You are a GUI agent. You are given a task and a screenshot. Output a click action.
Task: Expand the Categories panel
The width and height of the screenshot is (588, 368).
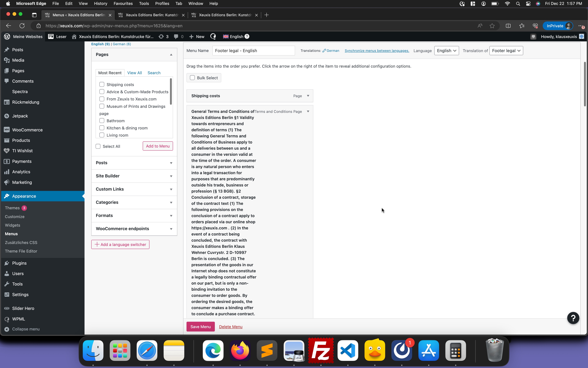[171, 202]
